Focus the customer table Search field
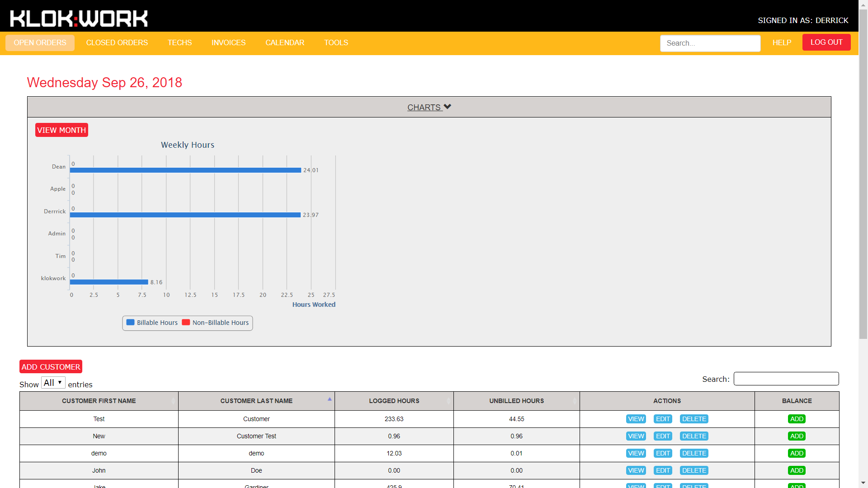 coord(786,379)
